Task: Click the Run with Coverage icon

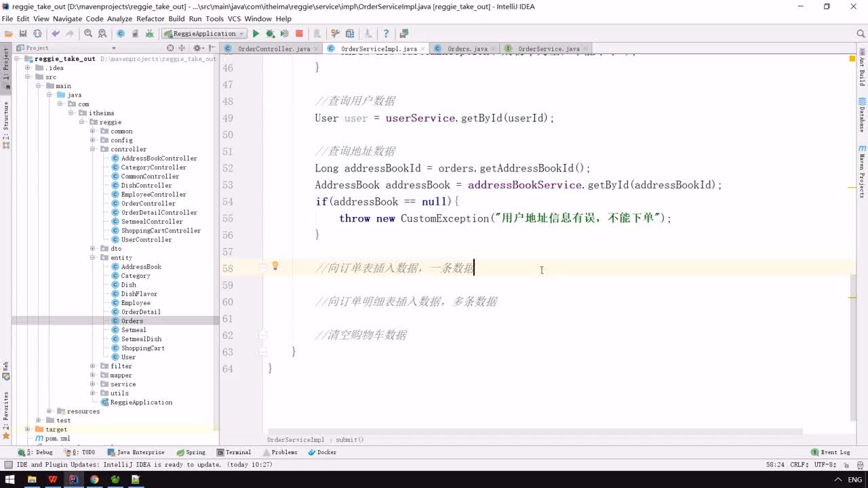Action: 284,33
